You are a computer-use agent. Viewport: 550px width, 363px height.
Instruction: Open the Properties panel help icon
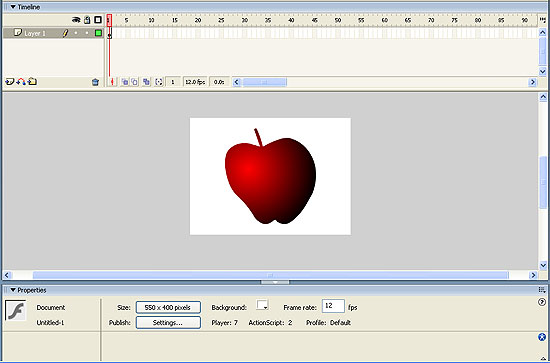pos(542,302)
